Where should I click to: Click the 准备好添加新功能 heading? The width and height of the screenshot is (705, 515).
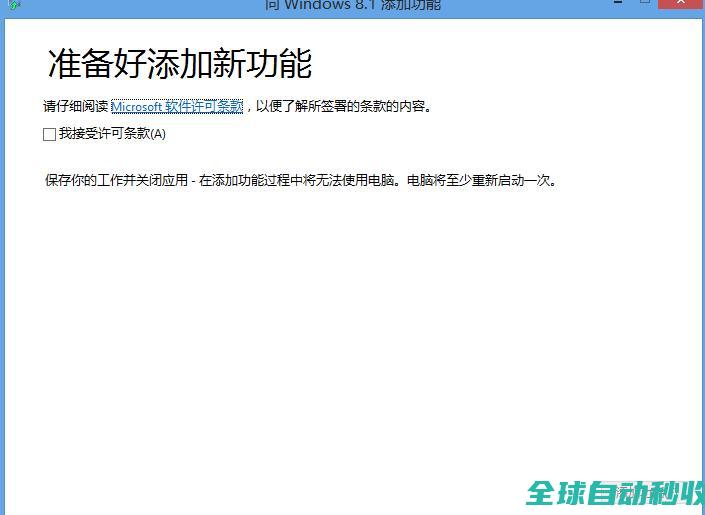(x=180, y=64)
